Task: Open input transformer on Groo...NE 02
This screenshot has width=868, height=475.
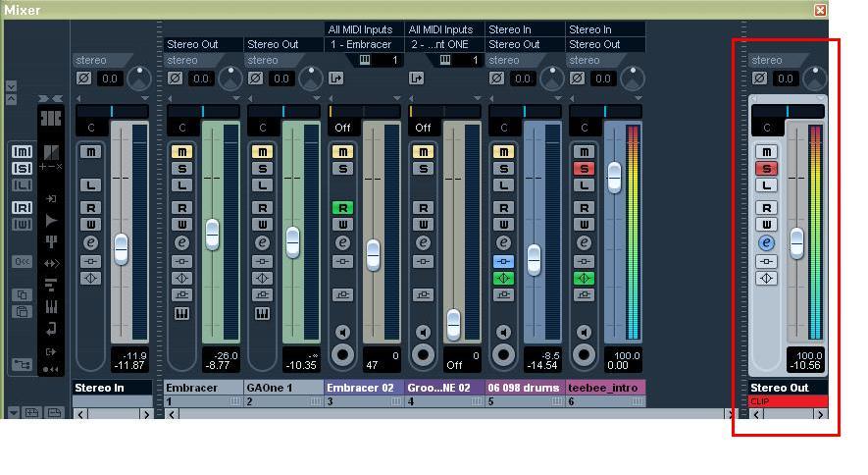Action: click(416, 79)
